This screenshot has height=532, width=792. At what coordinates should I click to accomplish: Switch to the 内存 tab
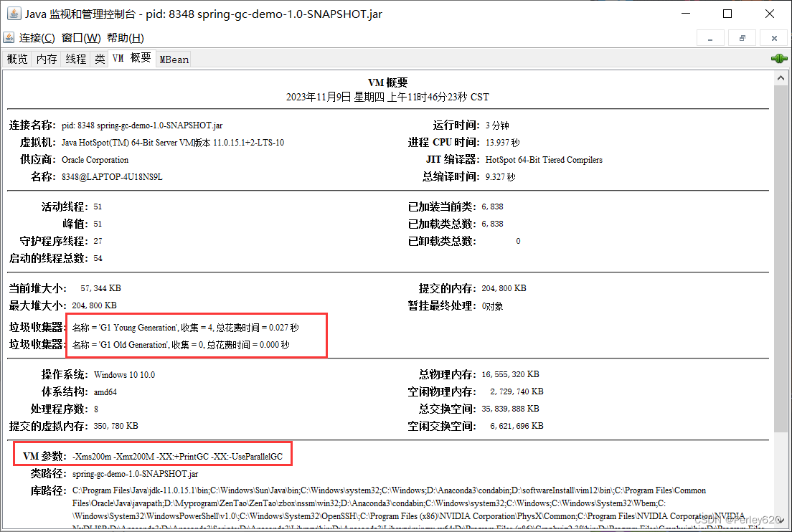click(x=47, y=59)
